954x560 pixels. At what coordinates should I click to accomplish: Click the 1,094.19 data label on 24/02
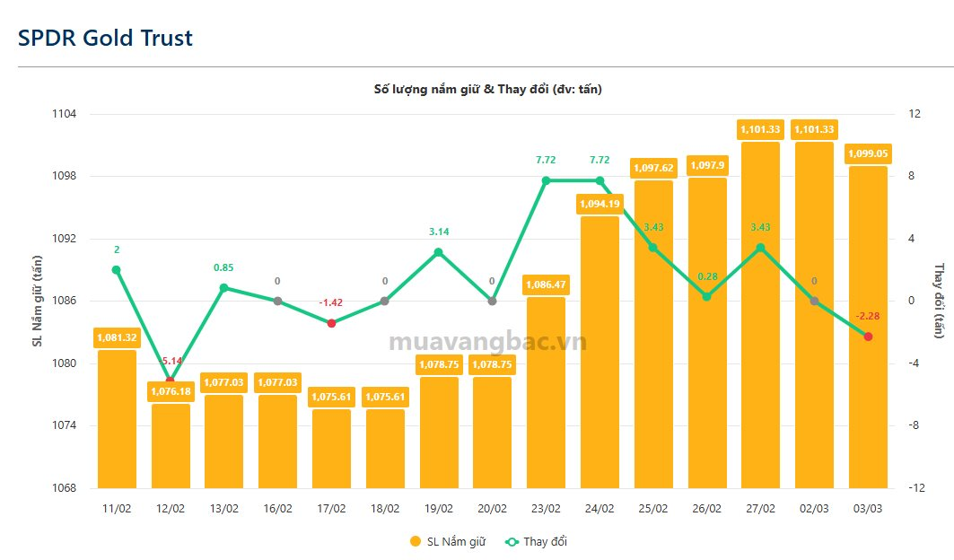pos(599,205)
